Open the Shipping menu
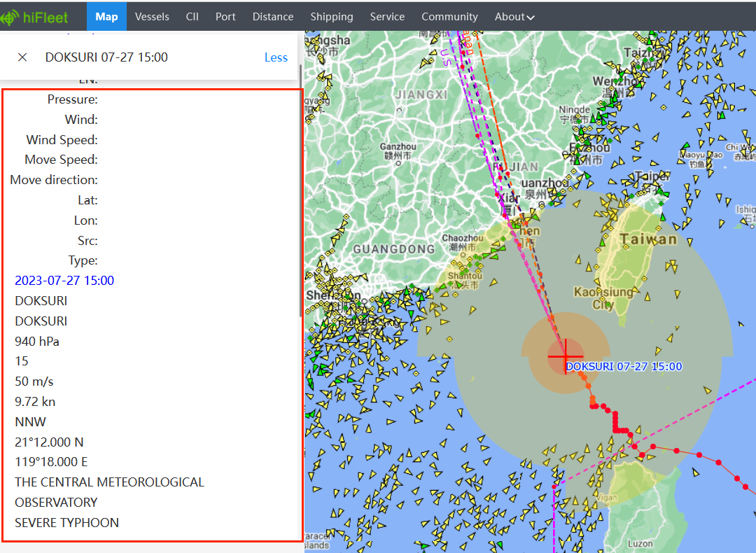 (x=332, y=16)
